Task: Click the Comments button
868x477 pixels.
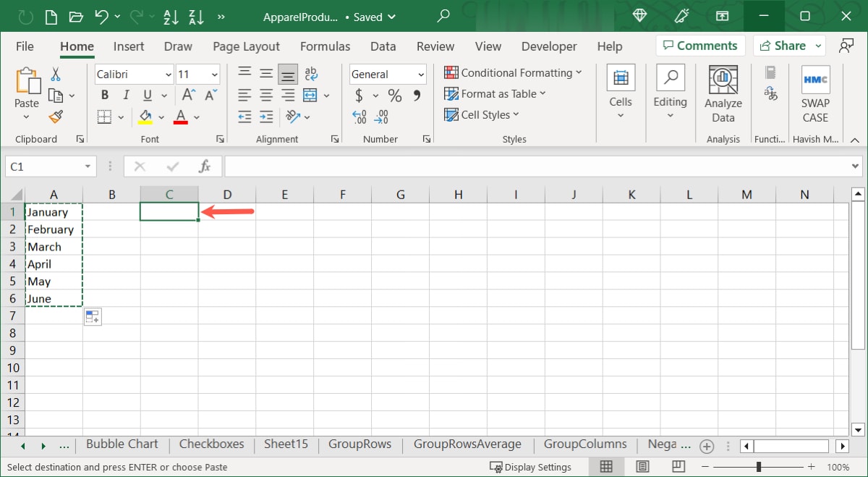Action: click(700, 45)
